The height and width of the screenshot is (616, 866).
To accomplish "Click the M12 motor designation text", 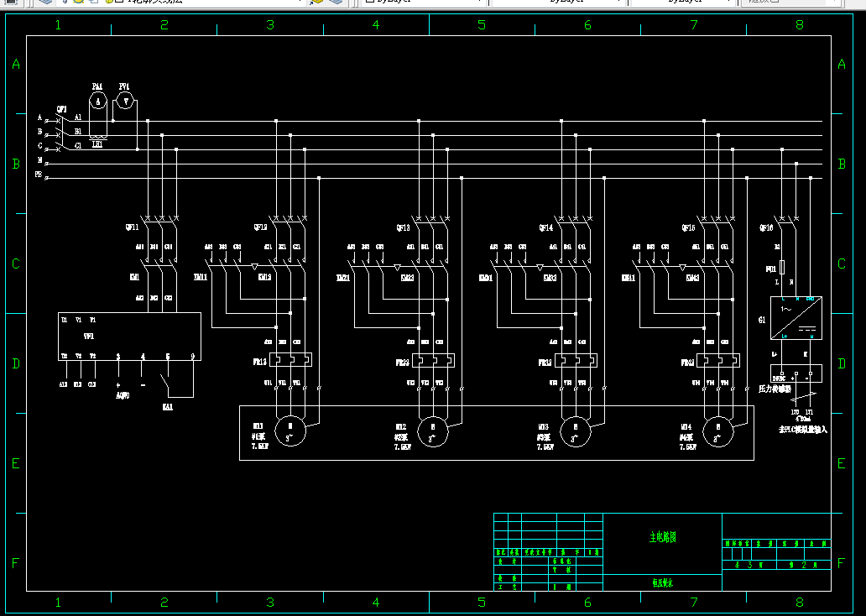I will [x=400, y=427].
